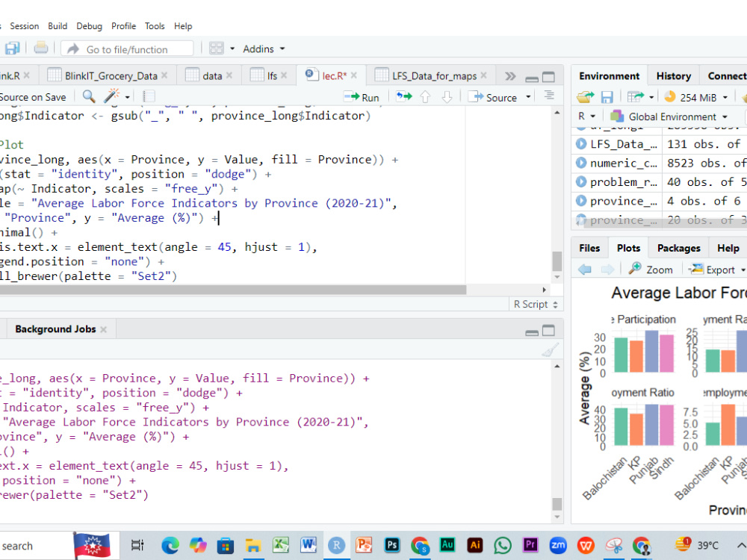Switch to the BlinkIT_Grocery_Data tab
747x560 pixels.
111,75
